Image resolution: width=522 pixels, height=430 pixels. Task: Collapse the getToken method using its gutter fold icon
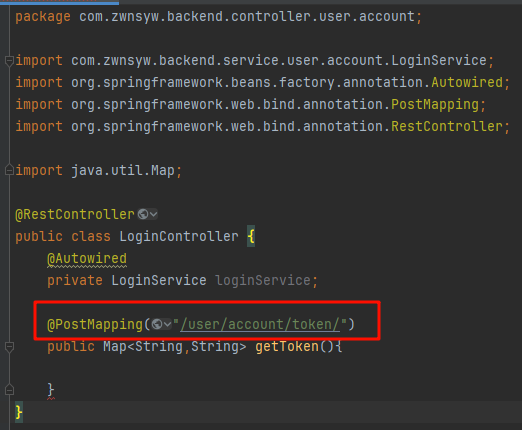tap(9, 347)
